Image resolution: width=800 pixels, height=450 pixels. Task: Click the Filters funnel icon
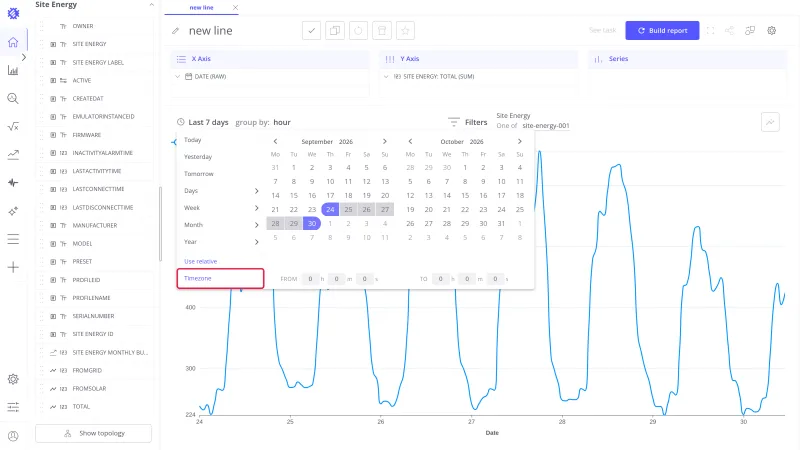[x=454, y=122]
